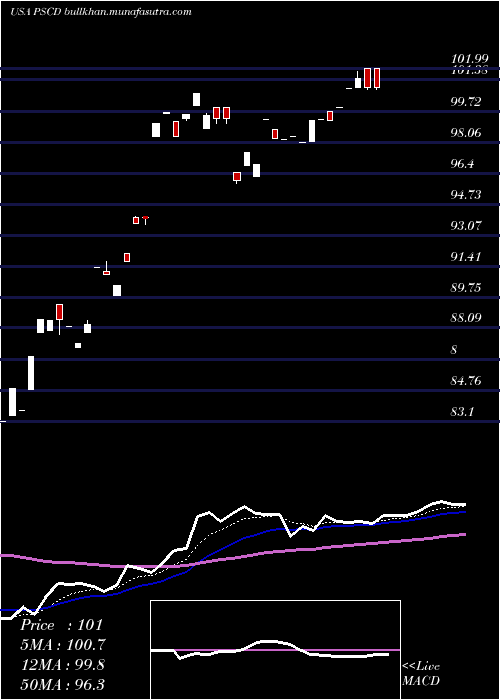Click inside the MACD inset chart box

[x=275, y=650]
